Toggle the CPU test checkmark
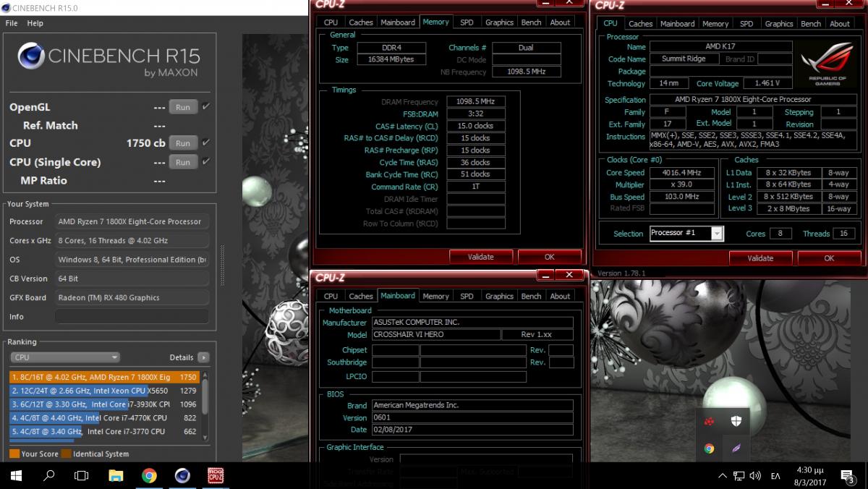This screenshot has width=868, height=489. click(x=205, y=143)
